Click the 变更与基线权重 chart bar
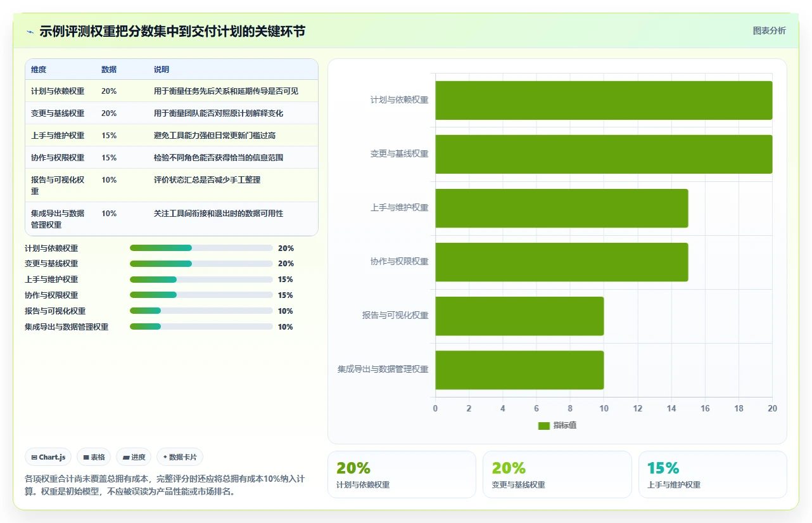Screen dimensions: 812x523 click(x=604, y=154)
